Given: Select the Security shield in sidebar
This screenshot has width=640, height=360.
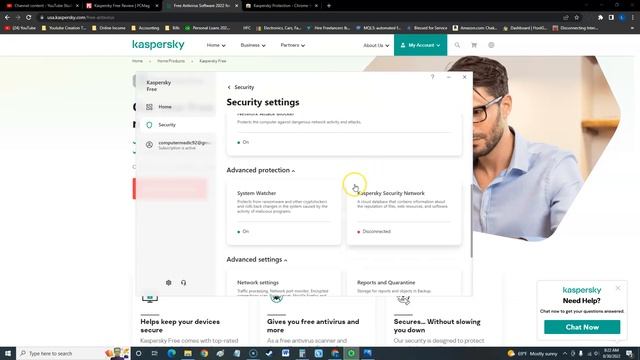Looking at the screenshot, I should click(x=149, y=125).
